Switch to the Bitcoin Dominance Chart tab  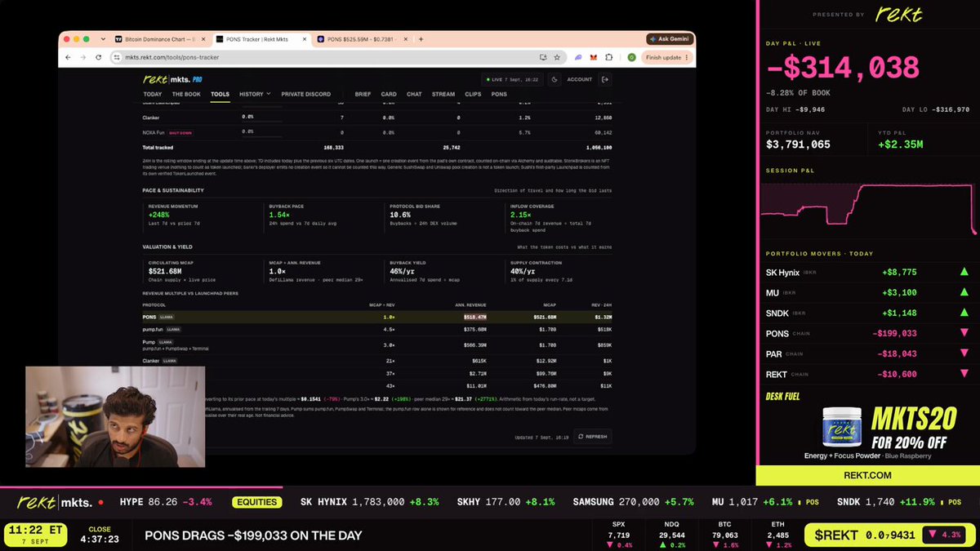(x=161, y=39)
